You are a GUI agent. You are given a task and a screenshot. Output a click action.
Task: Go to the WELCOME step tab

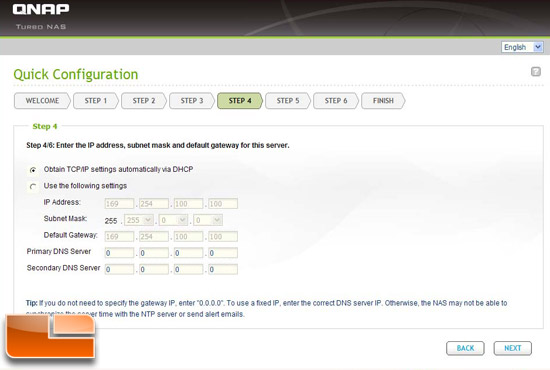tap(42, 101)
